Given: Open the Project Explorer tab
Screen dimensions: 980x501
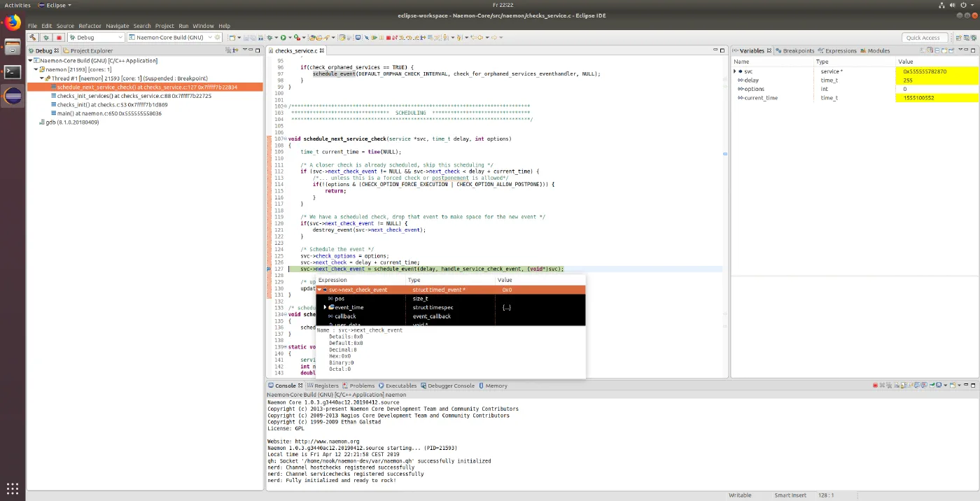Looking at the screenshot, I should click(87, 50).
